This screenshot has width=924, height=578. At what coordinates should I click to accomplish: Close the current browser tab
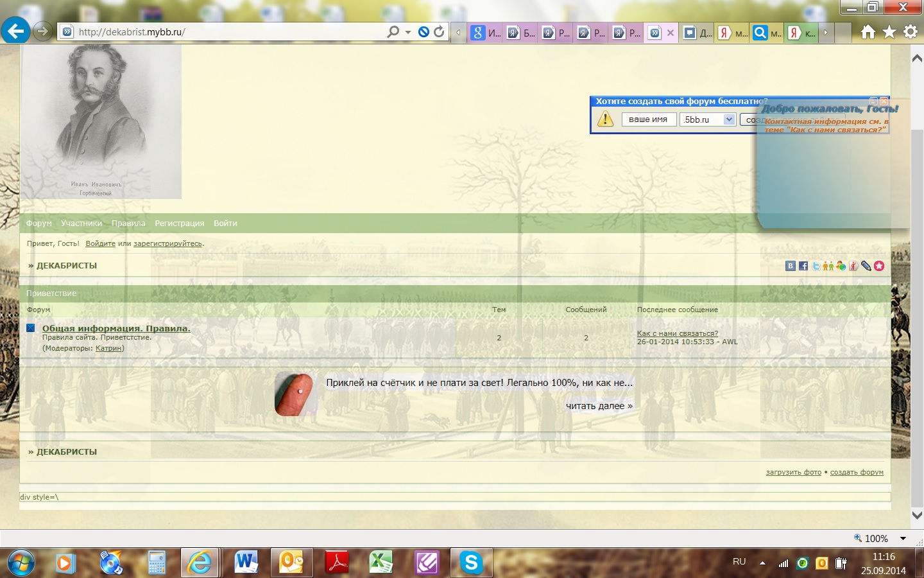(671, 33)
